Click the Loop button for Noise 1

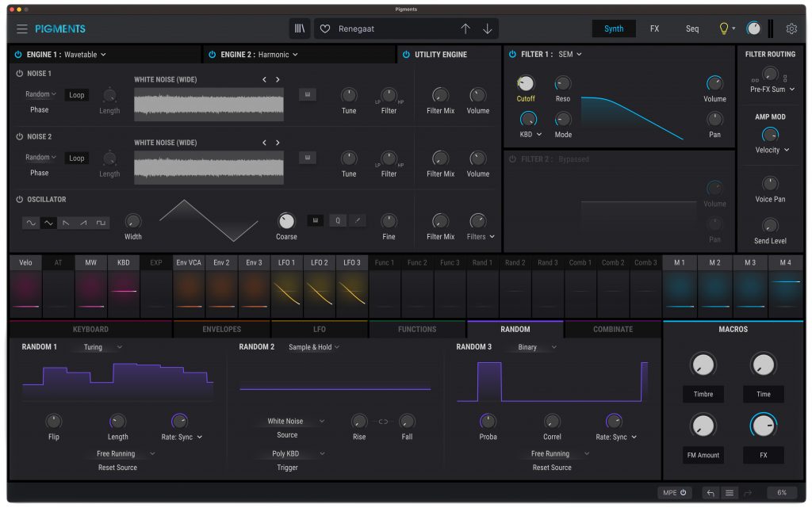pos(76,94)
